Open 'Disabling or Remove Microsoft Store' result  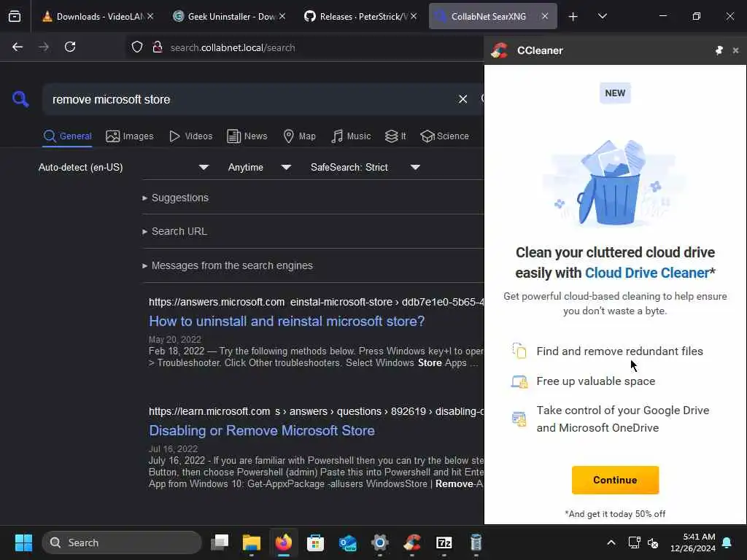[x=262, y=430]
